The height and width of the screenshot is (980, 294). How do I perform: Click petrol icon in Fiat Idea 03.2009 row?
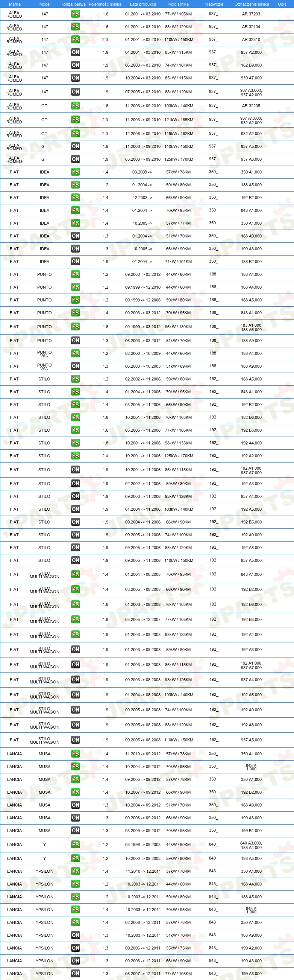(76, 172)
